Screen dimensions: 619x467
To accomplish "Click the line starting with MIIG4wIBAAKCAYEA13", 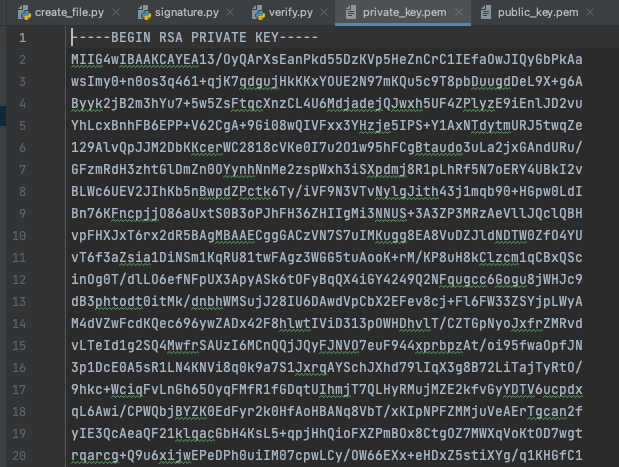I will (x=326, y=60).
